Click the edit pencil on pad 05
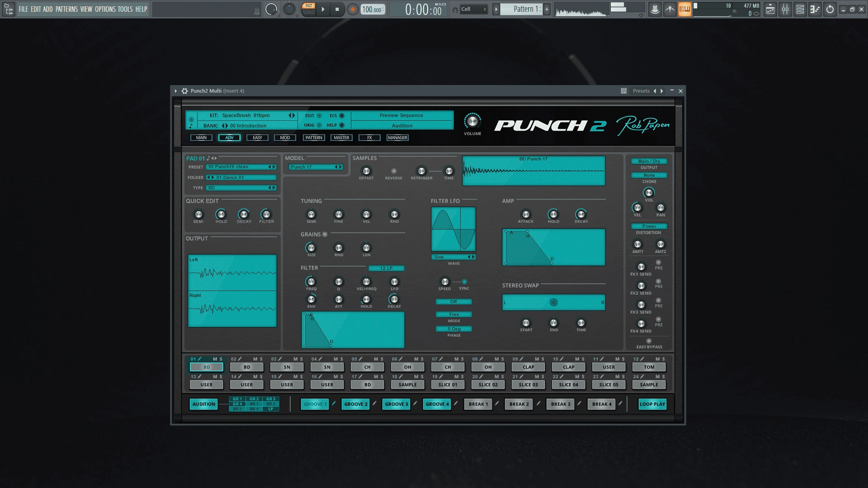This screenshot has width=868, height=488. pyautogui.click(x=361, y=359)
